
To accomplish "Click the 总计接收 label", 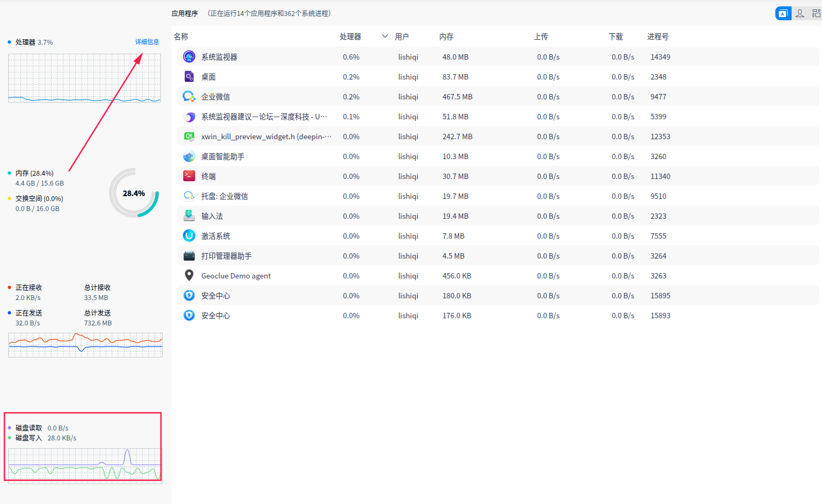I will pos(97,287).
